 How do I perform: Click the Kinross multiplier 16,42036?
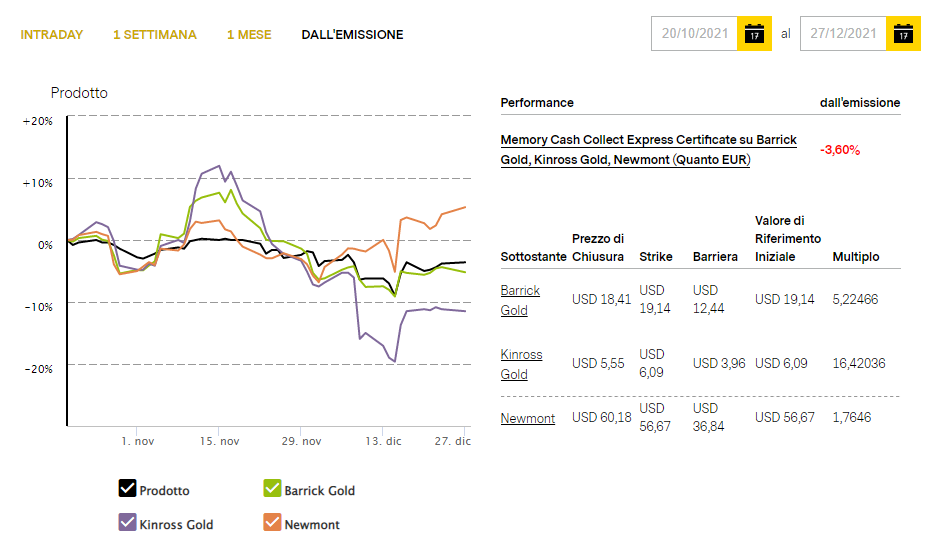(859, 363)
